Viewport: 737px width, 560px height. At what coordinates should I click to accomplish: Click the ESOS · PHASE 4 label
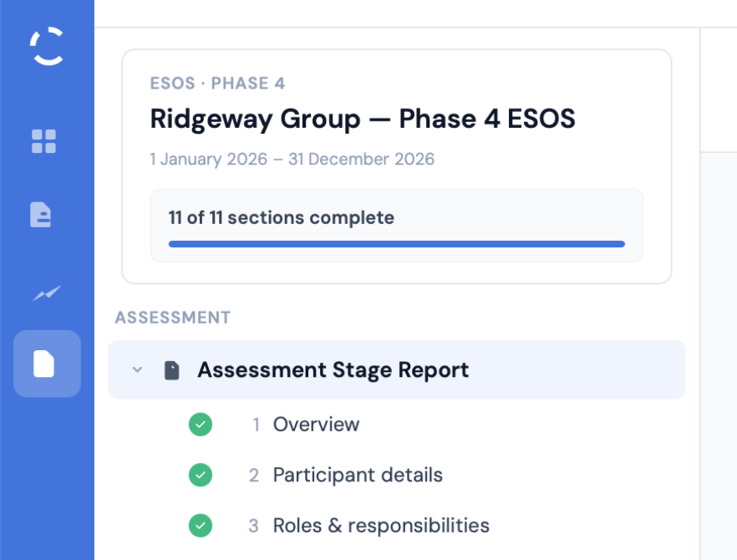(x=217, y=84)
